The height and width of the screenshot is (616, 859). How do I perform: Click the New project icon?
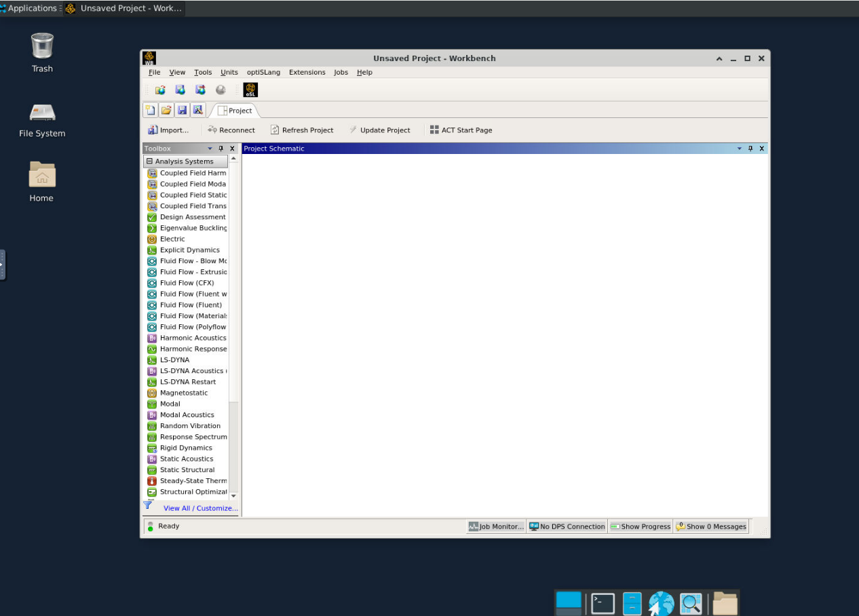[x=150, y=110]
